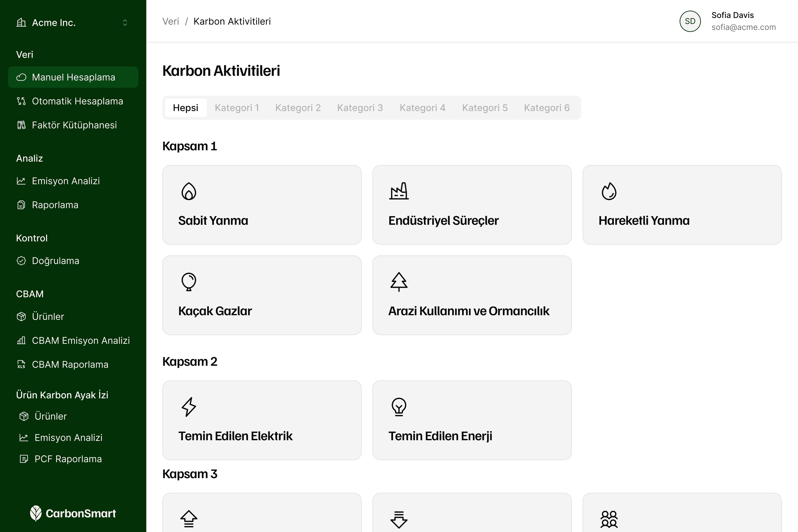
Task: Click the Acme Inc. building icon
Action: [21, 23]
